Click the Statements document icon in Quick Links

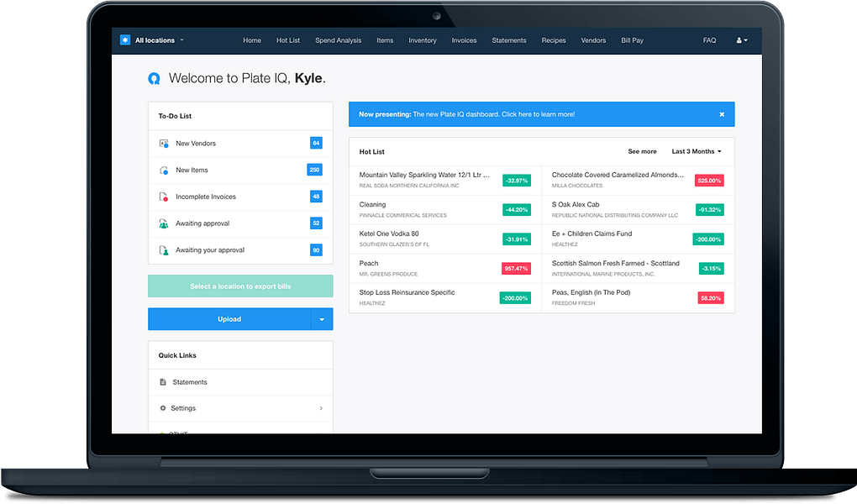(163, 382)
